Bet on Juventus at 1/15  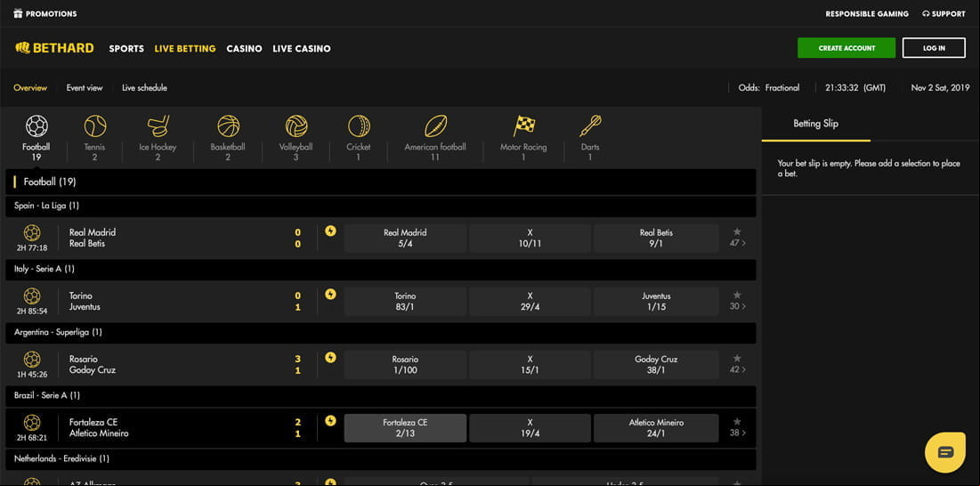[x=656, y=301]
